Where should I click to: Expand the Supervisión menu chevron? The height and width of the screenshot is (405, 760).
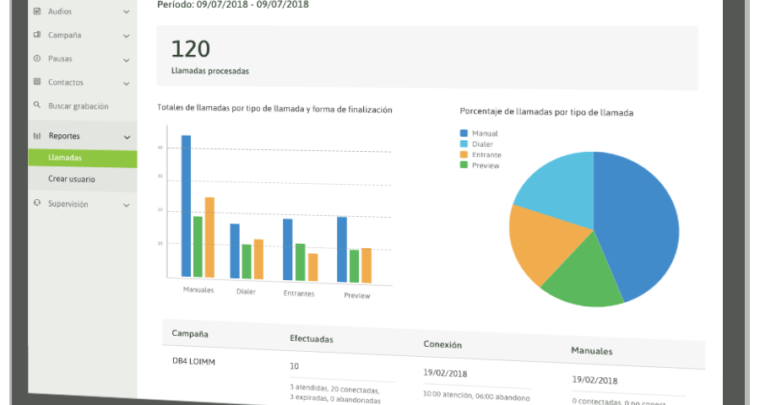click(126, 205)
